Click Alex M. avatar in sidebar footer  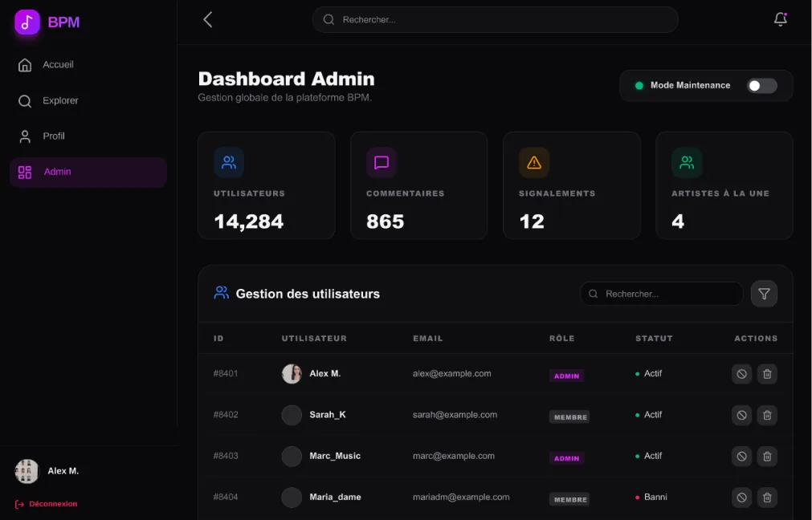click(x=27, y=471)
